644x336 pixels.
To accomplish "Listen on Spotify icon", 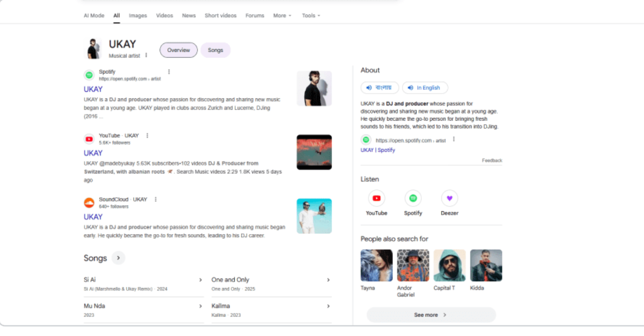I will pos(413,198).
